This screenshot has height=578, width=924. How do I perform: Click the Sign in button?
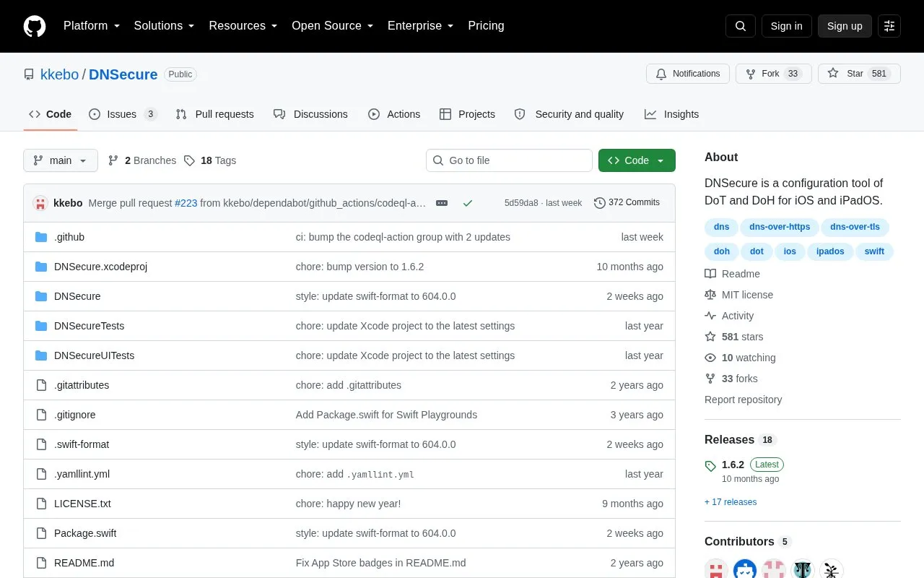pos(786,26)
